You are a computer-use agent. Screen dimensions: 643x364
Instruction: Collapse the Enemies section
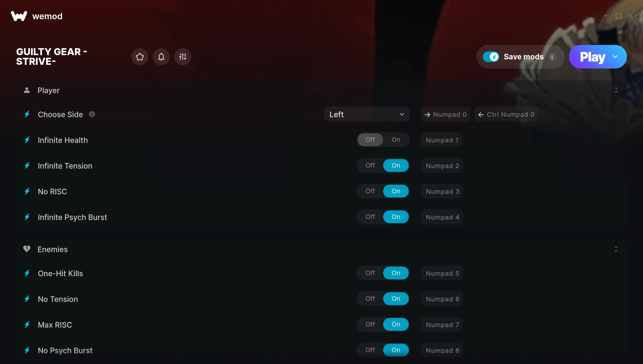[x=616, y=249]
